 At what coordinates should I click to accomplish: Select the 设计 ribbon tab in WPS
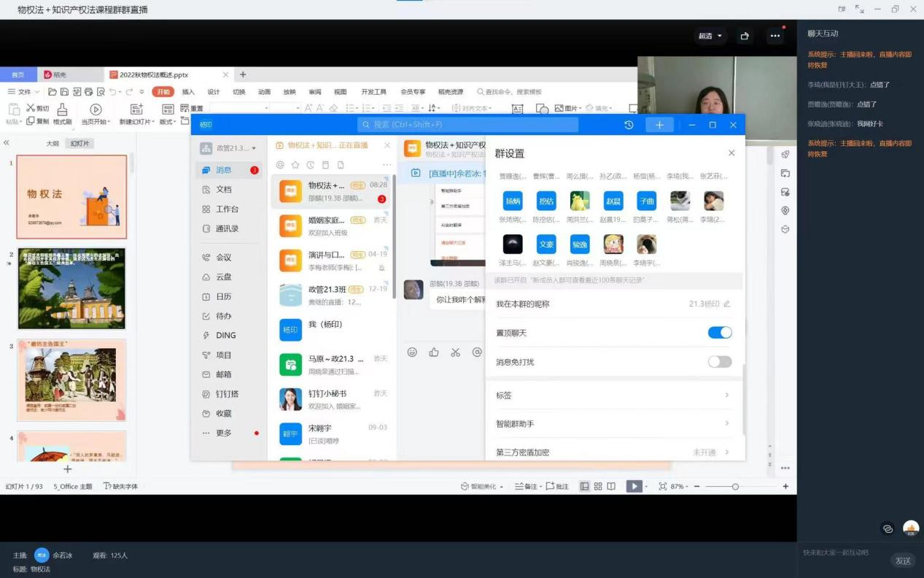coord(214,92)
